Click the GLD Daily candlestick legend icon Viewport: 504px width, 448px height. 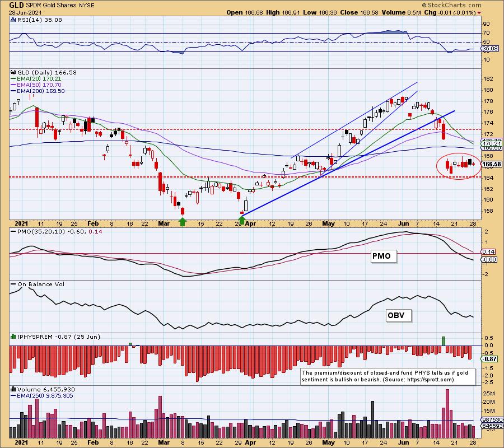(x=13, y=73)
